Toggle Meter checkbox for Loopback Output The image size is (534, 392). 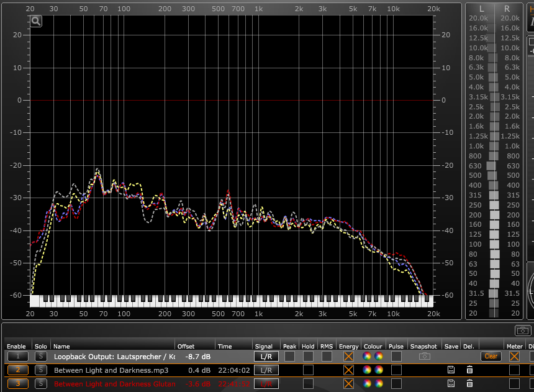tap(514, 357)
